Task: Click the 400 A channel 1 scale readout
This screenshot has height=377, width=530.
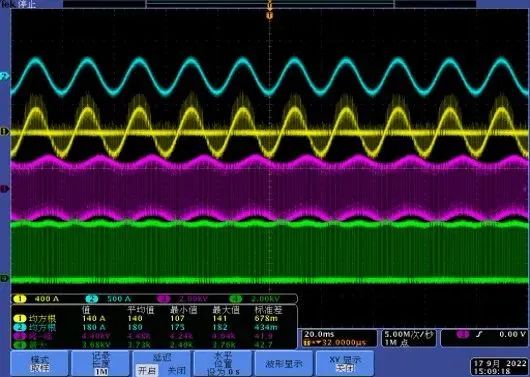Action: pos(47,299)
